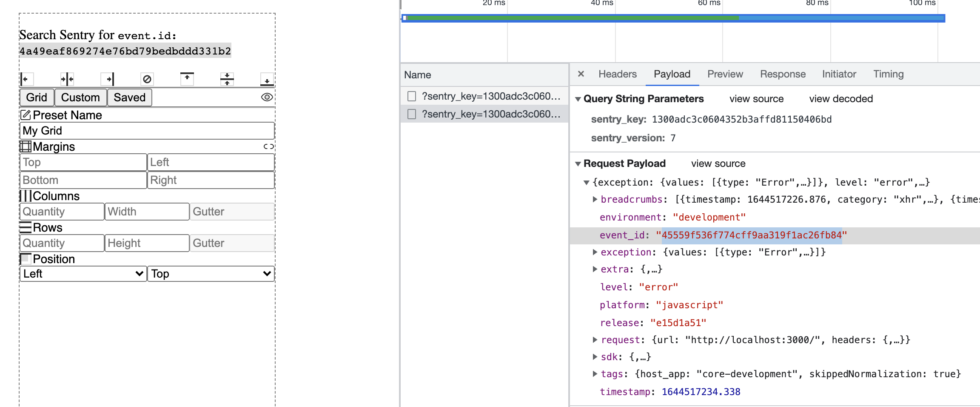
Task: Toggle the eye visibility icon beside Saved
Action: point(266,97)
